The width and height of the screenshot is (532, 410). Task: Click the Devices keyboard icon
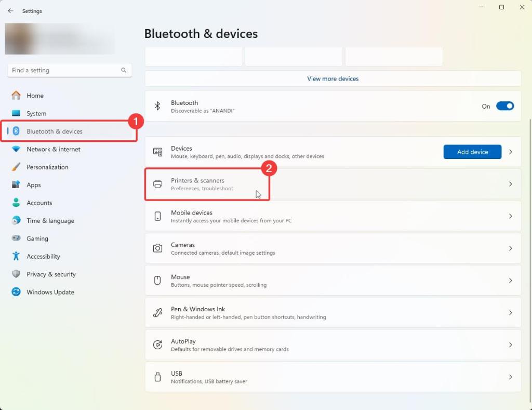coord(157,152)
